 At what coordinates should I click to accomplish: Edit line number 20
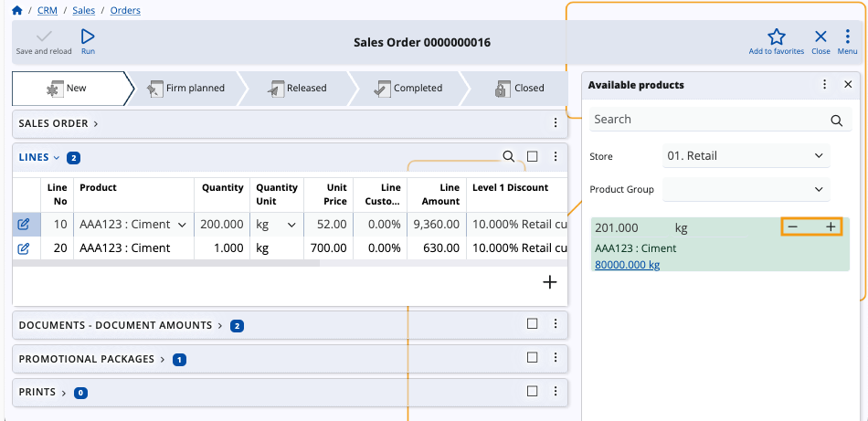click(23, 248)
